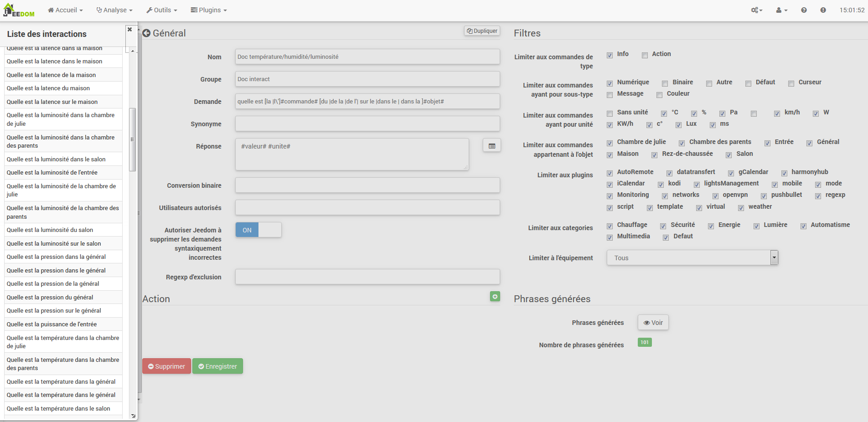
Task: Open the settings gears menu icon
Action: pos(756,10)
